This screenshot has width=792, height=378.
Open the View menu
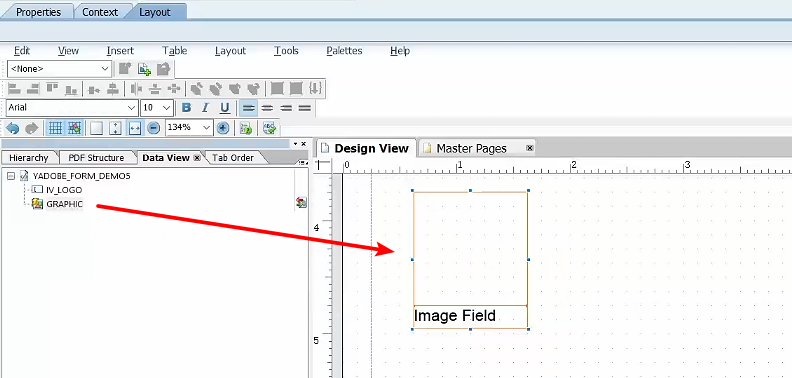coord(68,51)
